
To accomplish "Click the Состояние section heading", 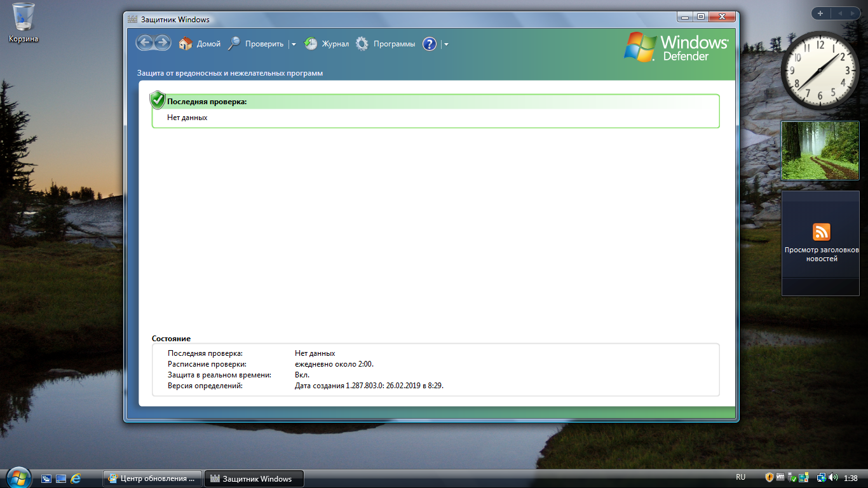I will pyautogui.click(x=172, y=339).
